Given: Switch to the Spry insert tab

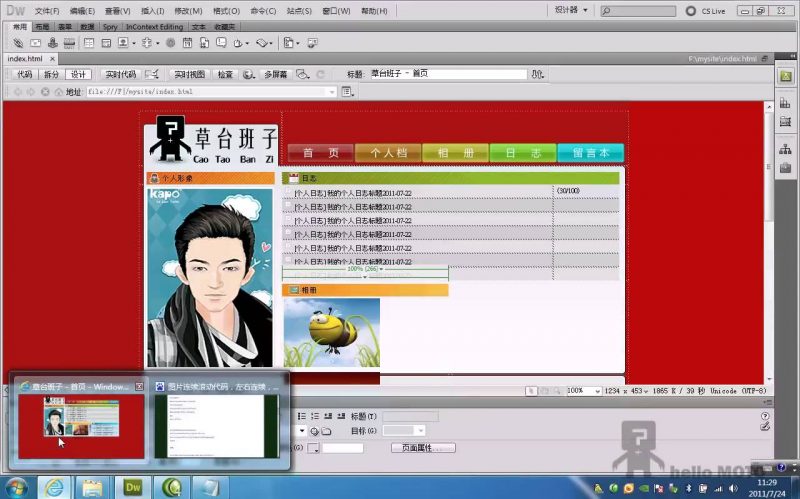Looking at the screenshot, I should [x=110, y=27].
